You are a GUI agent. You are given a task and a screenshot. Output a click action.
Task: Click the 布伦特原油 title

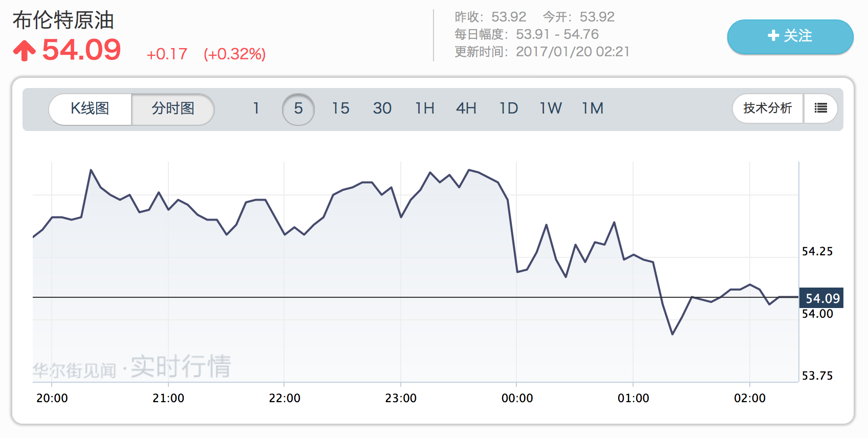[63, 20]
